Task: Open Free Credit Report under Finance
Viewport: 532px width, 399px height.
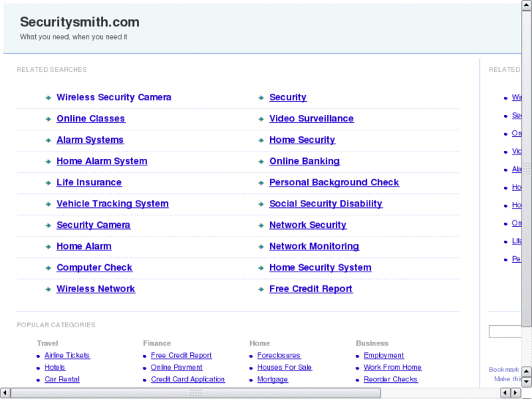Action: click(181, 356)
